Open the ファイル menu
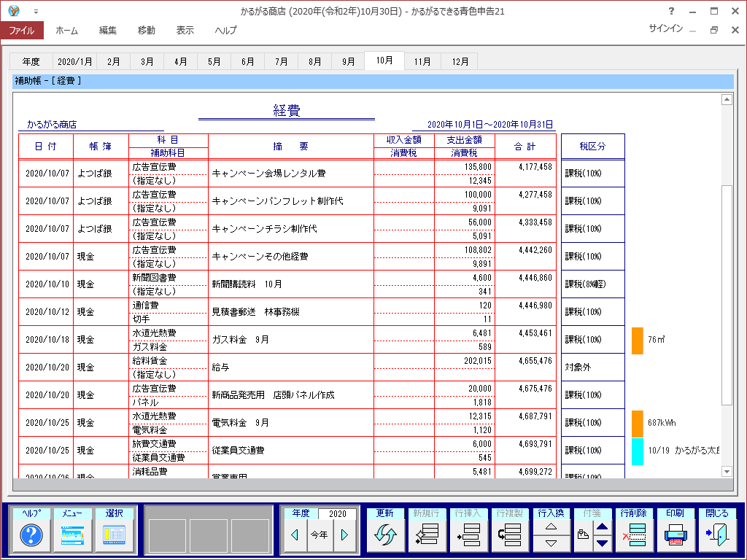This screenshot has width=747, height=560. pos(22,30)
